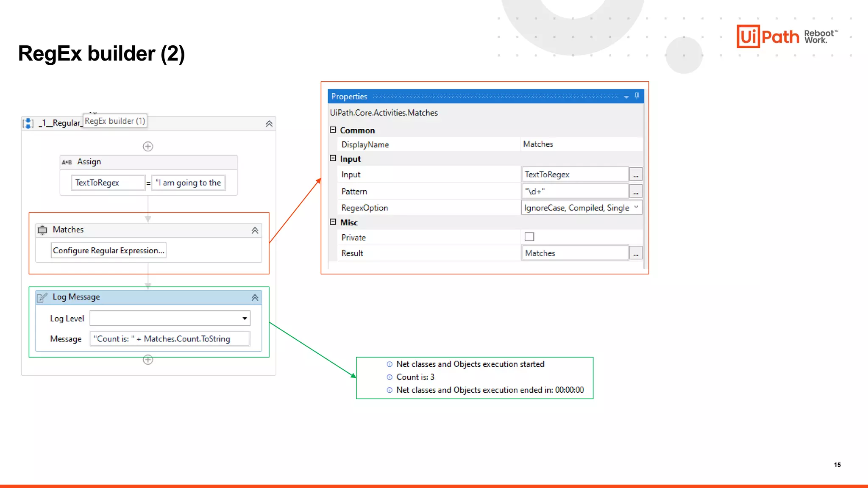Collapse the Matches activity

point(255,230)
